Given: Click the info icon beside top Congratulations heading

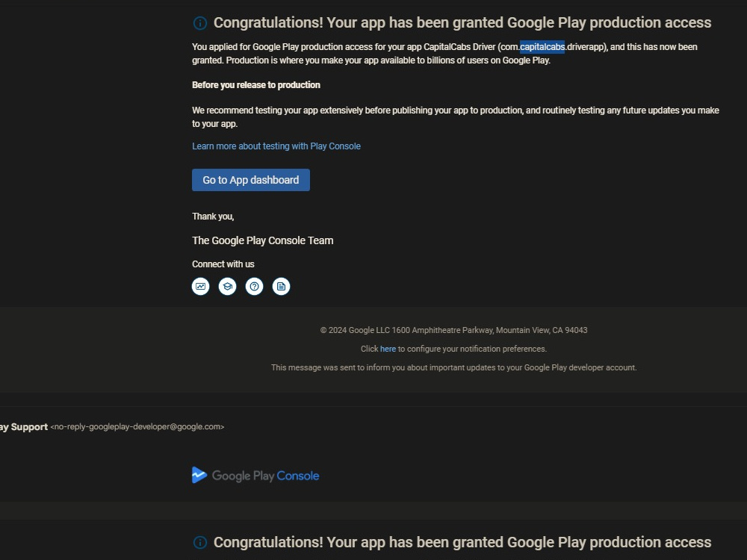Looking at the screenshot, I should click(200, 23).
